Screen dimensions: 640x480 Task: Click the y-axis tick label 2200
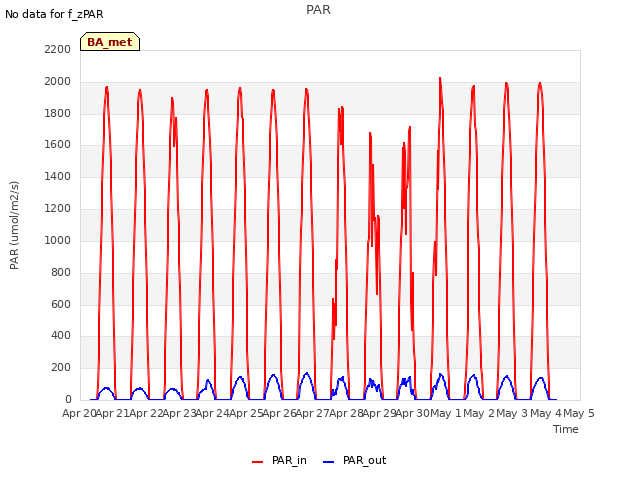[x=58, y=49]
